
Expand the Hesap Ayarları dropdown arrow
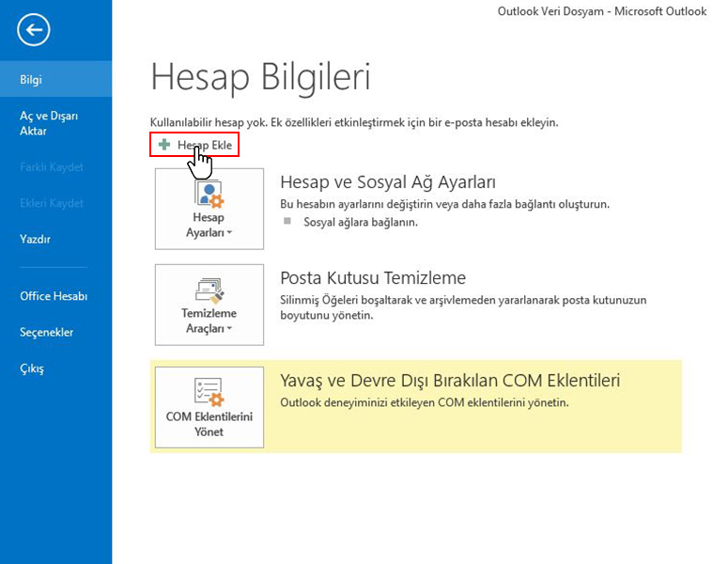pyautogui.click(x=228, y=232)
